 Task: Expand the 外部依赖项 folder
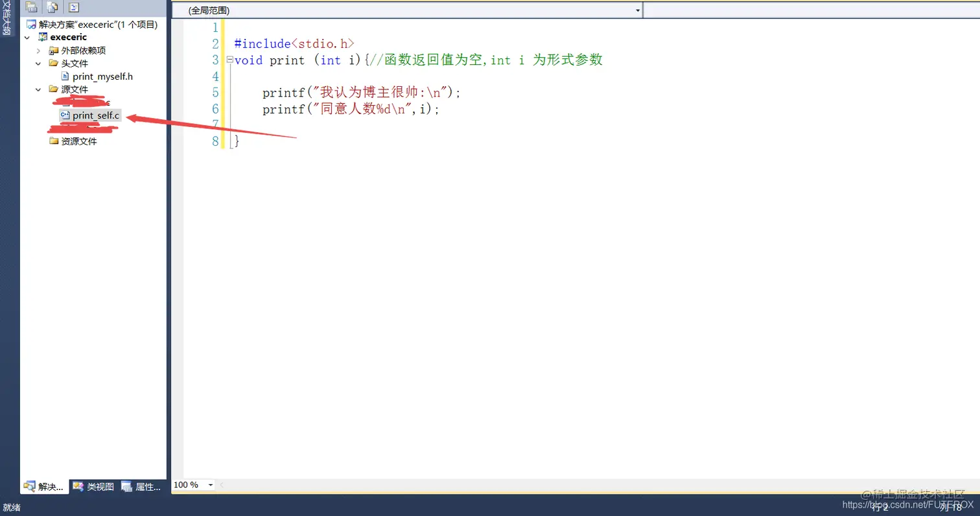(38, 51)
